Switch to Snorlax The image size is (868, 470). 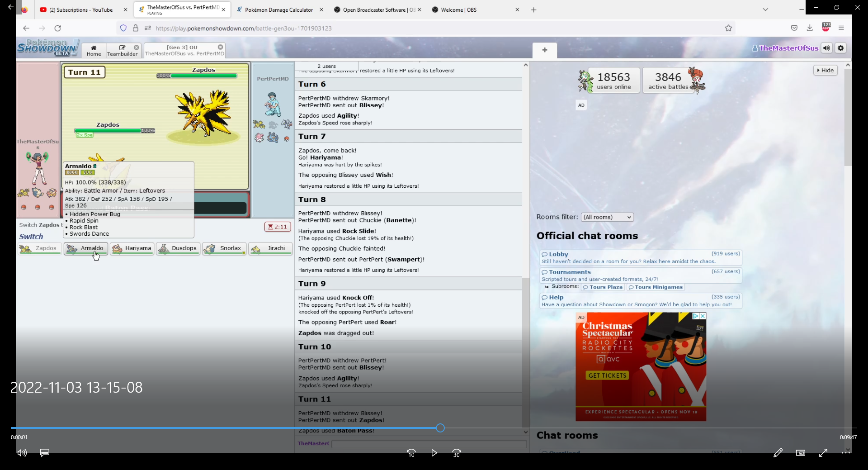[224, 248]
